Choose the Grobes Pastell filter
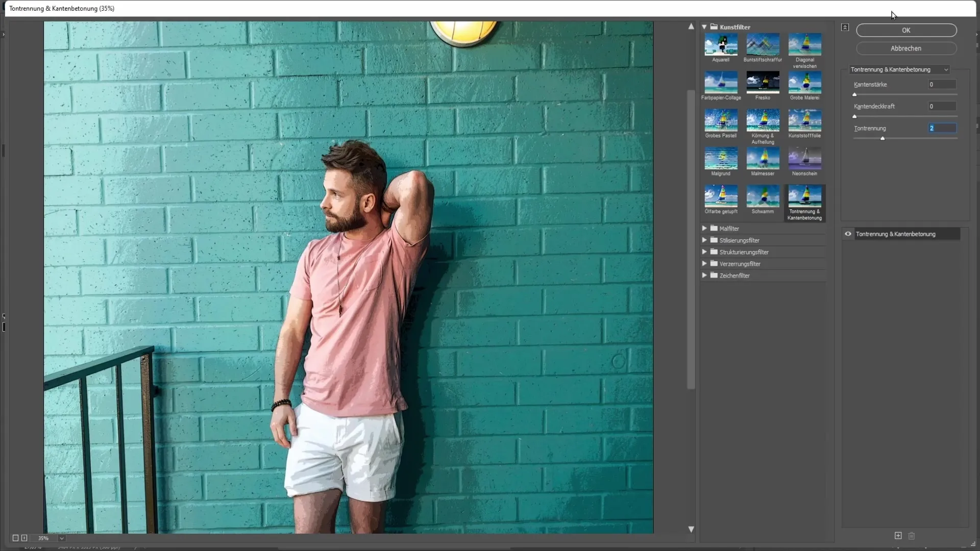The width and height of the screenshot is (980, 551). pyautogui.click(x=721, y=120)
